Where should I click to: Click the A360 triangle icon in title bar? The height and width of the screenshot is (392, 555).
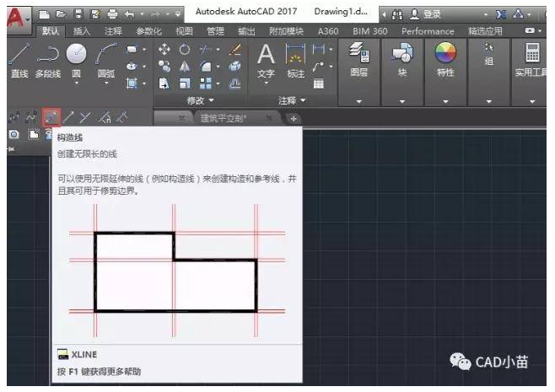pos(518,14)
